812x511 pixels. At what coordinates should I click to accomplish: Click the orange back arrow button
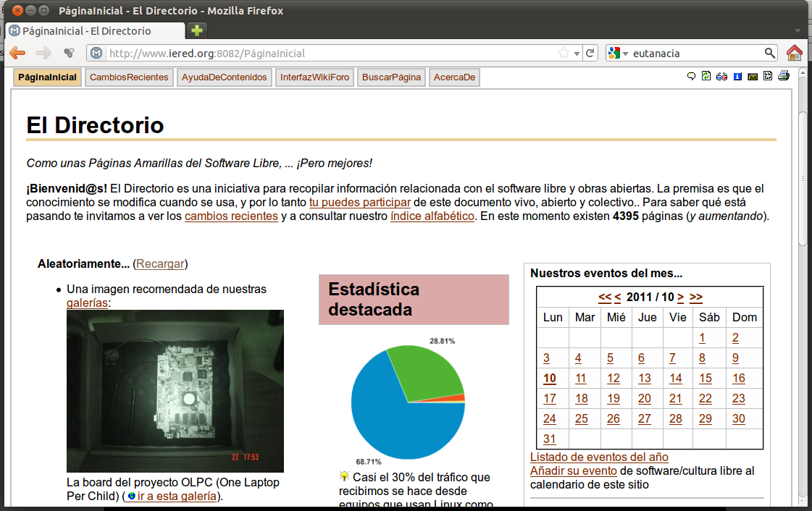[17, 53]
